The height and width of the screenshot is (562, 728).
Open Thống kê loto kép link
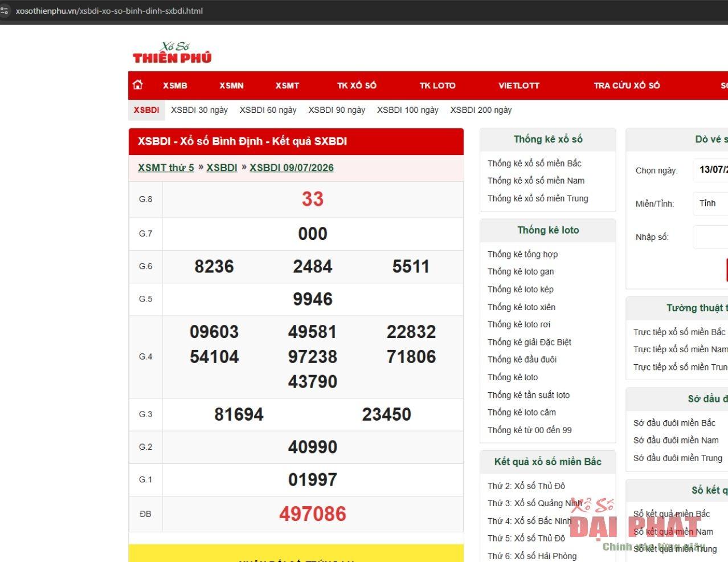521,289
